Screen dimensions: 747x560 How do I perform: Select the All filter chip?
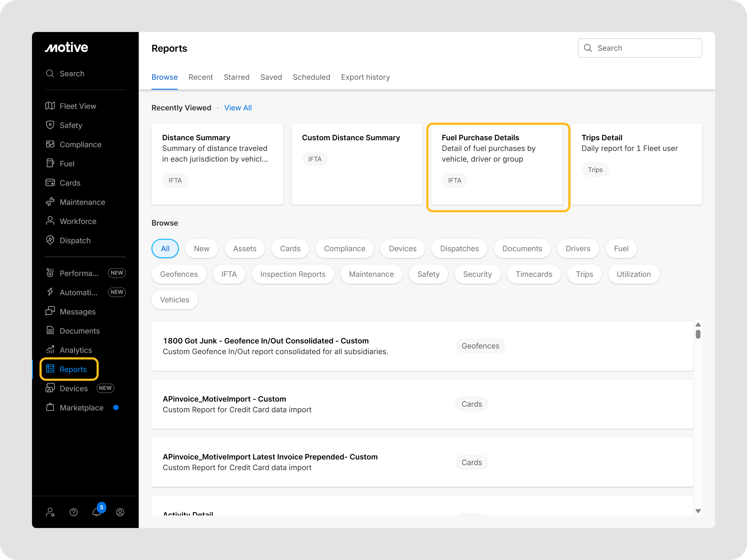tap(165, 249)
